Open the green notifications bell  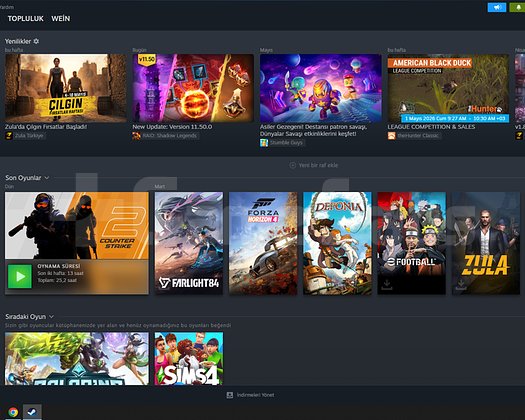pos(517,7)
